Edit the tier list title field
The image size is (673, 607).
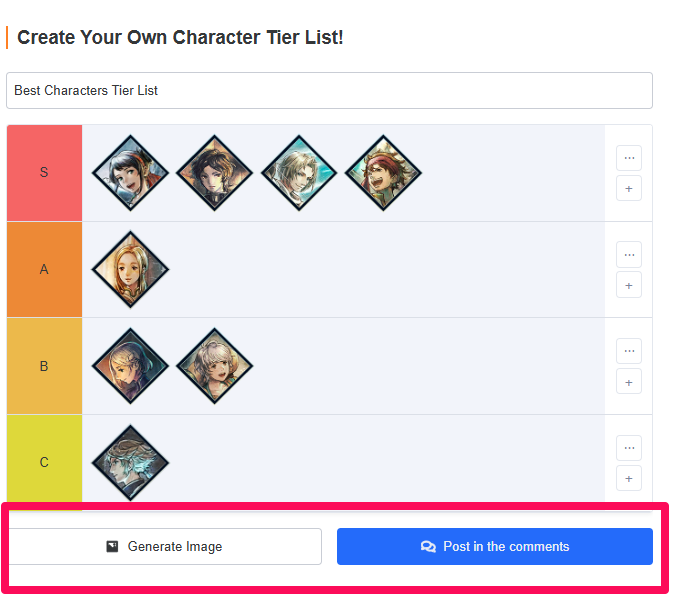[x=329, y=91]
